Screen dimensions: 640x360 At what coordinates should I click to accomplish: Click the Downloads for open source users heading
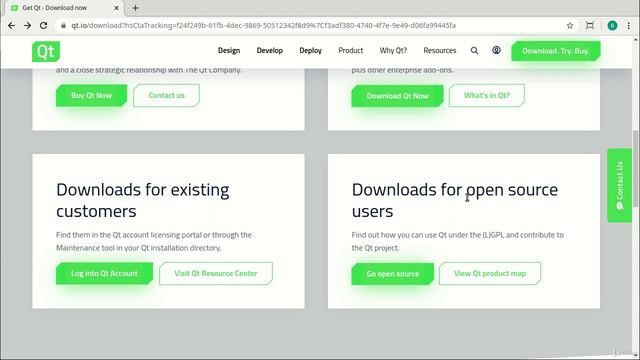tap(455, 200)
